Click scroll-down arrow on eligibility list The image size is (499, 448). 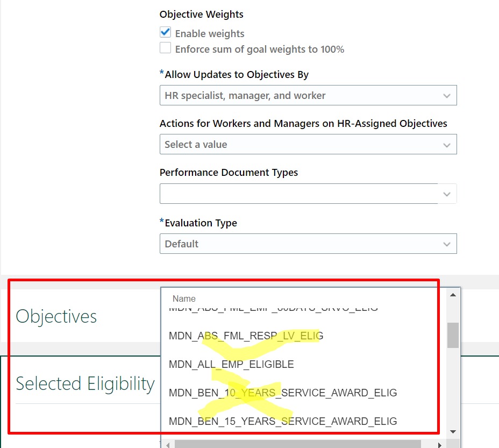[453, 431]
